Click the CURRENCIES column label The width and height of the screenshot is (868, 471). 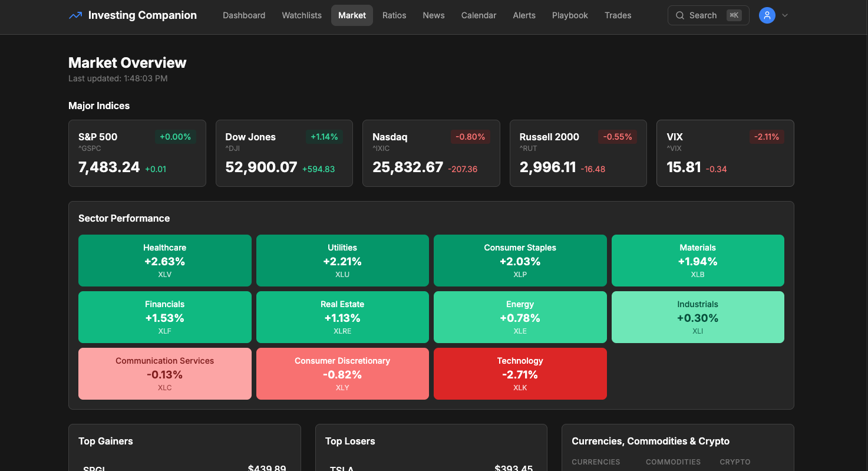(596, 462)
